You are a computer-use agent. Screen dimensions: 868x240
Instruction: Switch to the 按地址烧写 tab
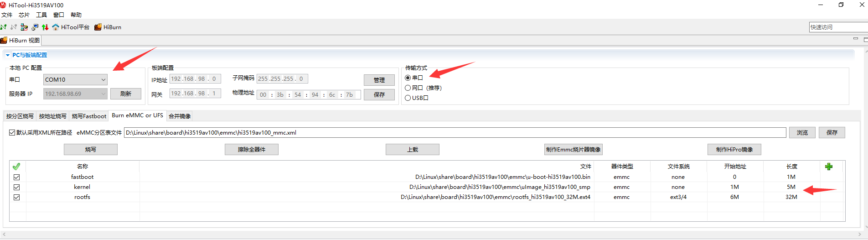52,116
